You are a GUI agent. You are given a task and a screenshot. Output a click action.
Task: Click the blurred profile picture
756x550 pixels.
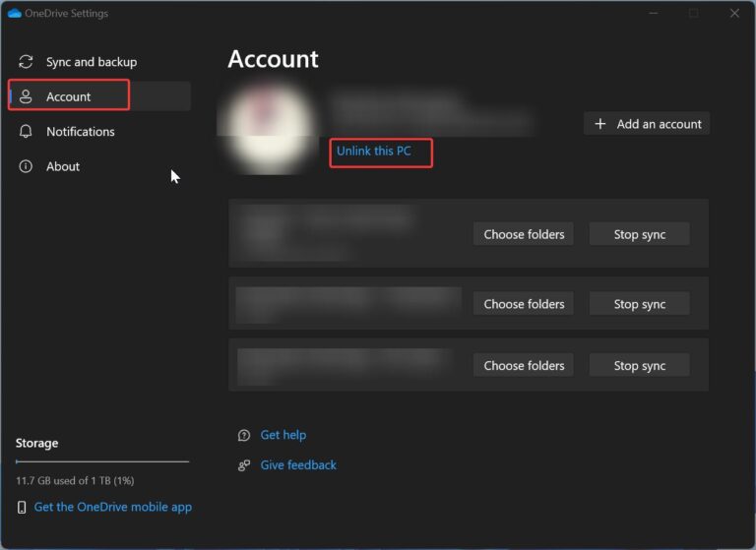(269, 129)
